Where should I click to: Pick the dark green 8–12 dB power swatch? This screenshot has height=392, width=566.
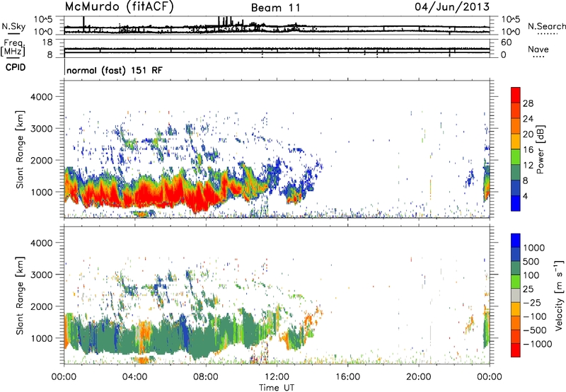tap(516, 173)
